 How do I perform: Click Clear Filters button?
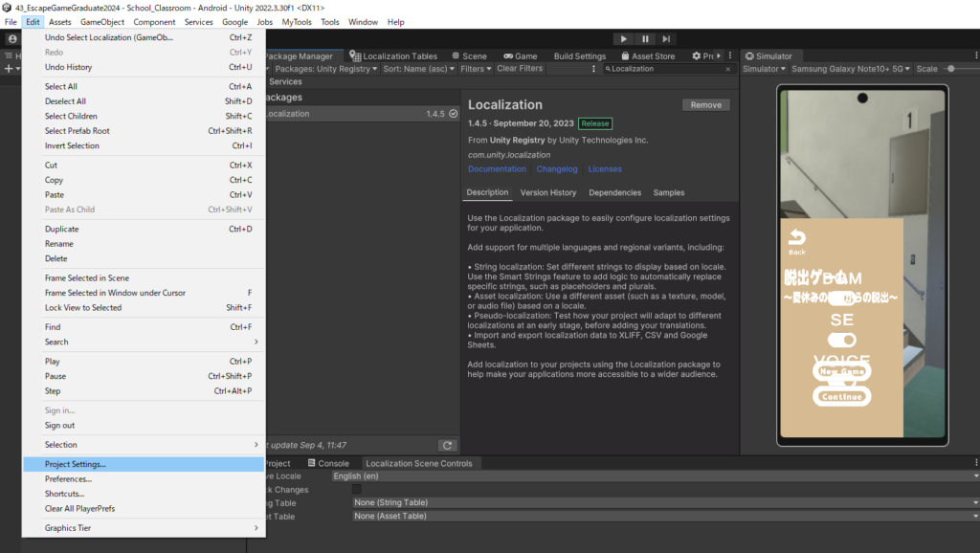point(520,69)
